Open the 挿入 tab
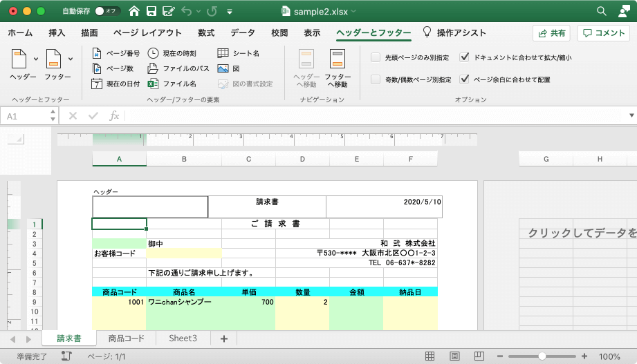The width and height of the screenshot is (637, 364). click(57, 33)
